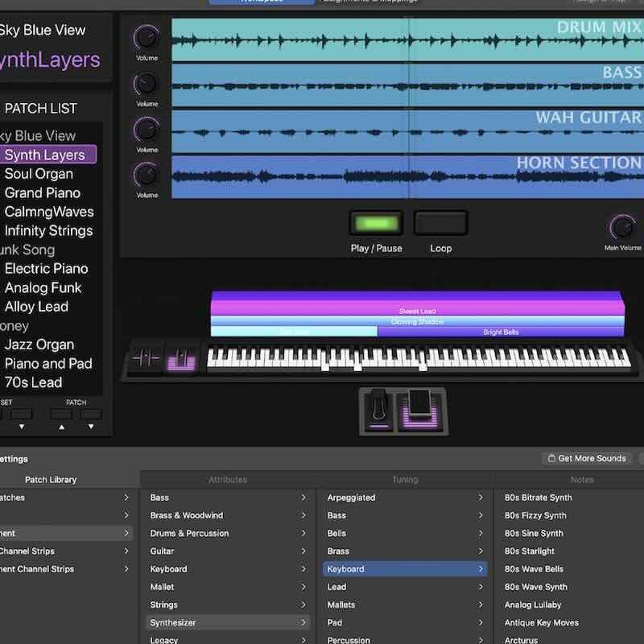Expand the Guitar category

coord(228,551)
